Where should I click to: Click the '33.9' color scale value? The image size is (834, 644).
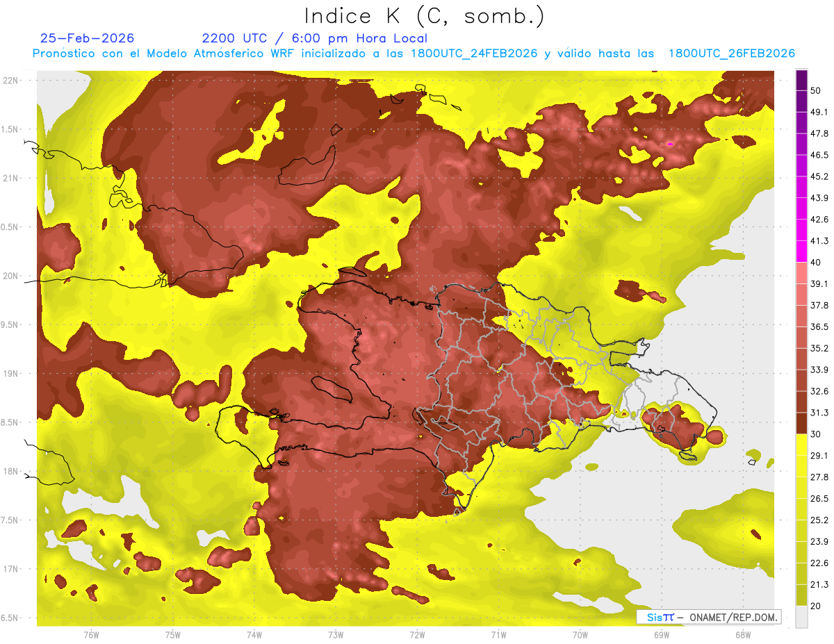(x=819, y=370)
